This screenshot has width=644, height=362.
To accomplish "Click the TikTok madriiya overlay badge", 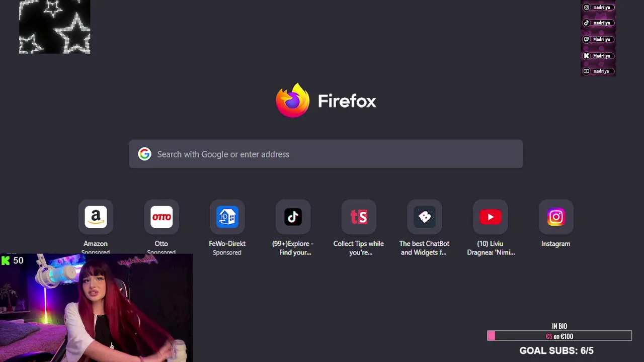I will click(598, 23).
